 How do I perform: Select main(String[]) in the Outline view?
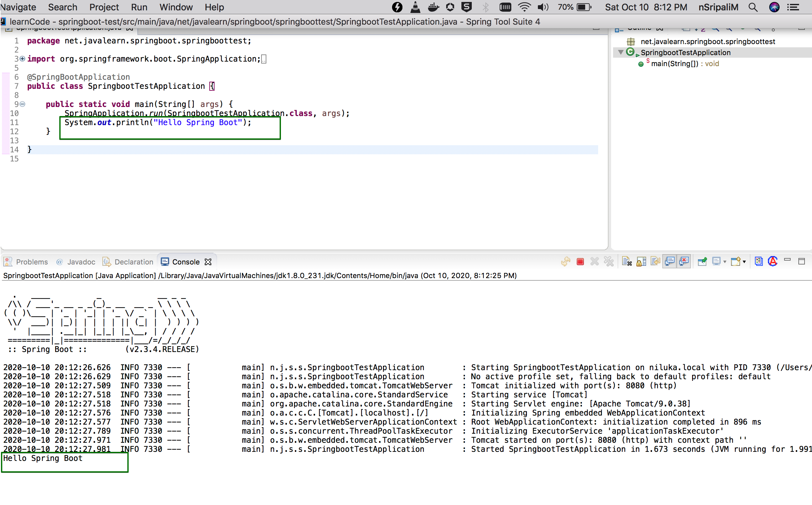(685, 64)
